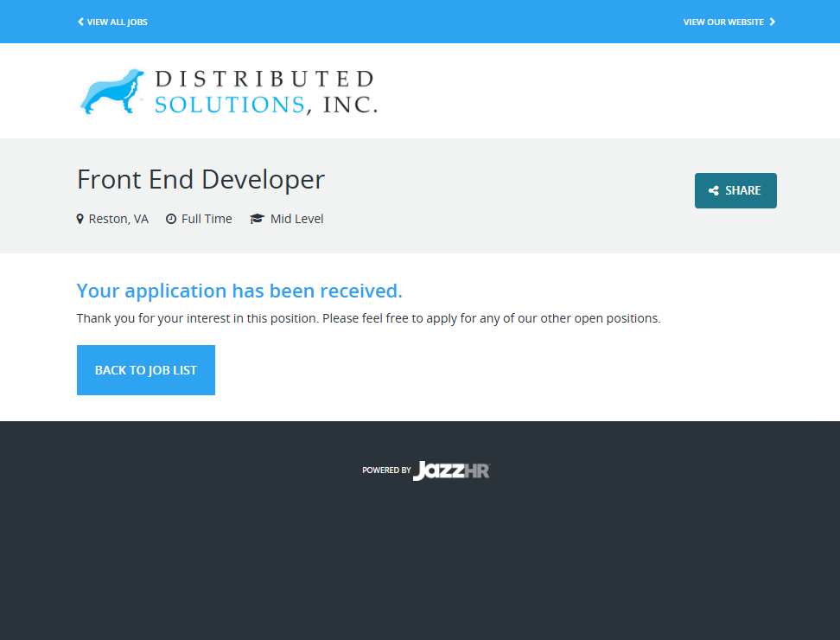The height and width of the screenshot is (640, 840).
Task: Open the JazzHR logo in the footer
Action: 451,470
